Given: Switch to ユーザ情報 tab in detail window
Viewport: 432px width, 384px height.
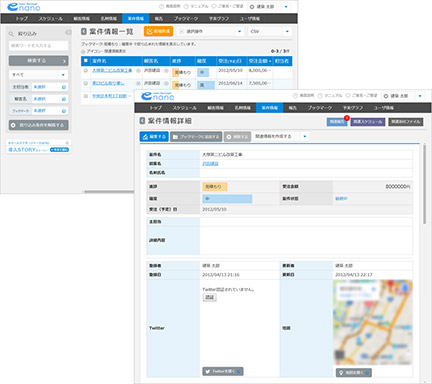Looking at the screenshot, I should tap(383, 108).
